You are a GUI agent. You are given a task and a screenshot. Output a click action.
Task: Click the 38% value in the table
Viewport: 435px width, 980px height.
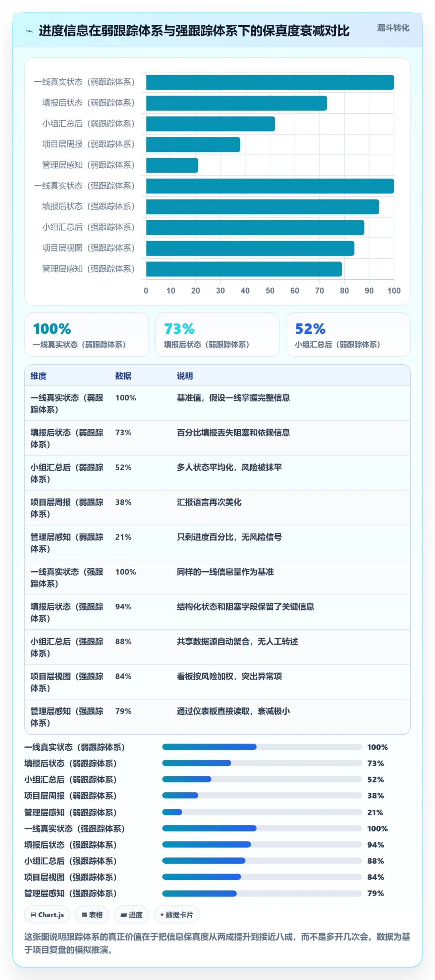[123, 502]
